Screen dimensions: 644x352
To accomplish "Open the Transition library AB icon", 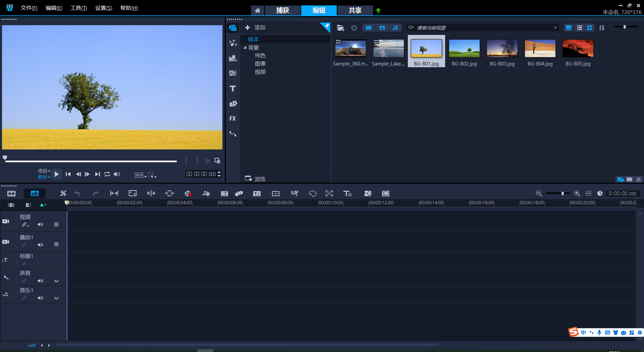I will pyautogui.click(x=233, y=73).
